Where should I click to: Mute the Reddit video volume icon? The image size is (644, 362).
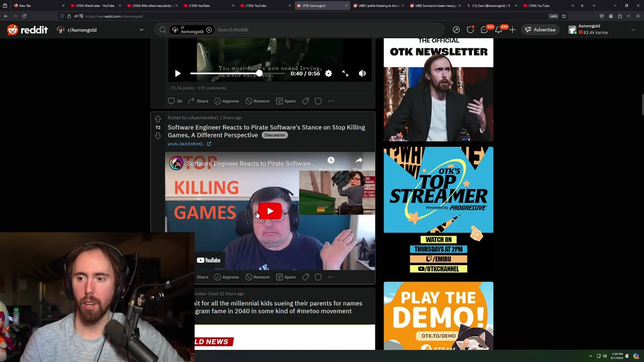(x=362, y=73)
